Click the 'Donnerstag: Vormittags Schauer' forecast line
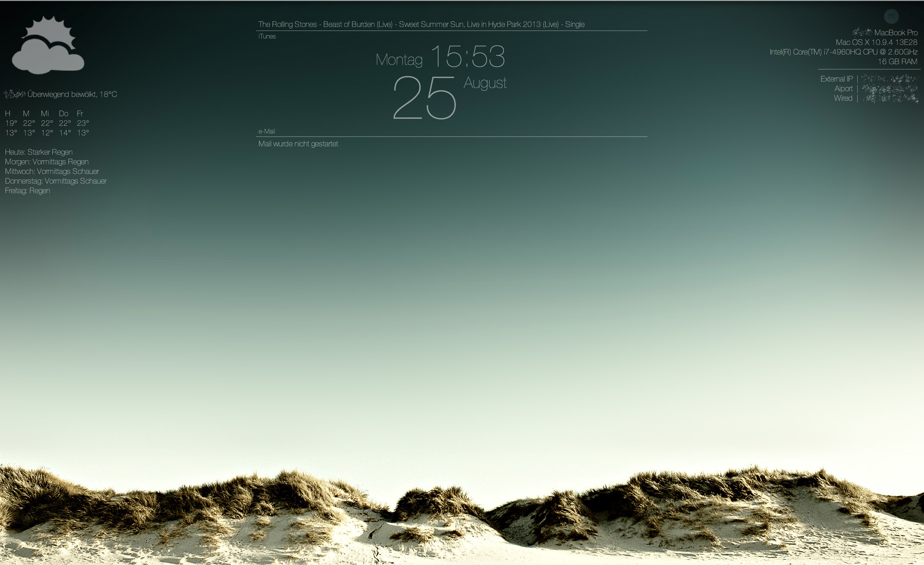Viewport: 924px width, 565px height. click(x=56, y=181)
